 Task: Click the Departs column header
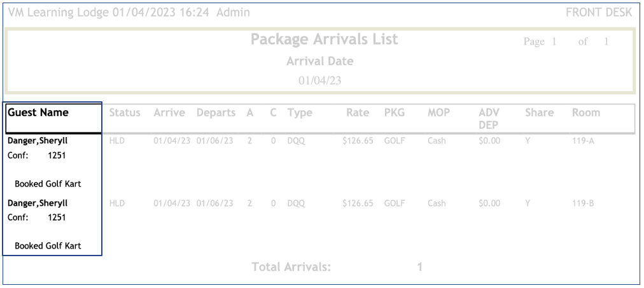pos(216,113)
